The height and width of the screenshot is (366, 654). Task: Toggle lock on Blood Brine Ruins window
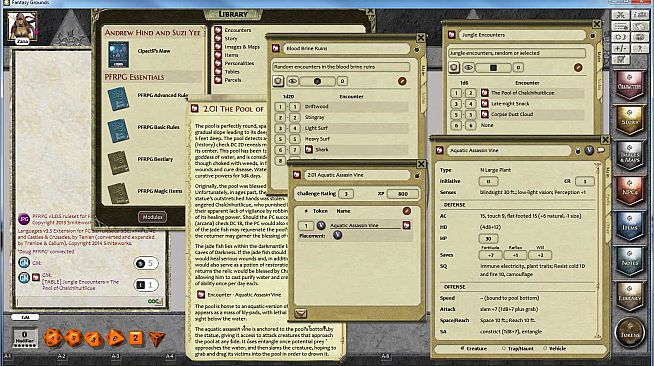coord(416,50)
